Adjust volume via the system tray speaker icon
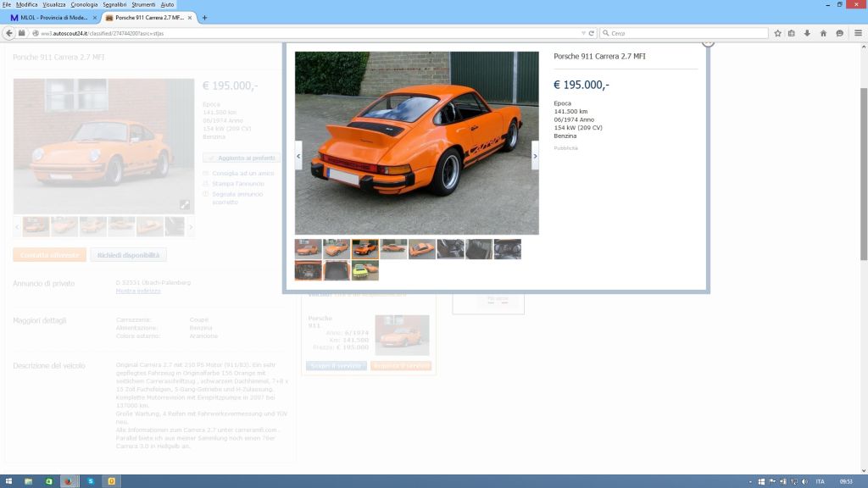868x488 pixels. [x=804, y=482]
